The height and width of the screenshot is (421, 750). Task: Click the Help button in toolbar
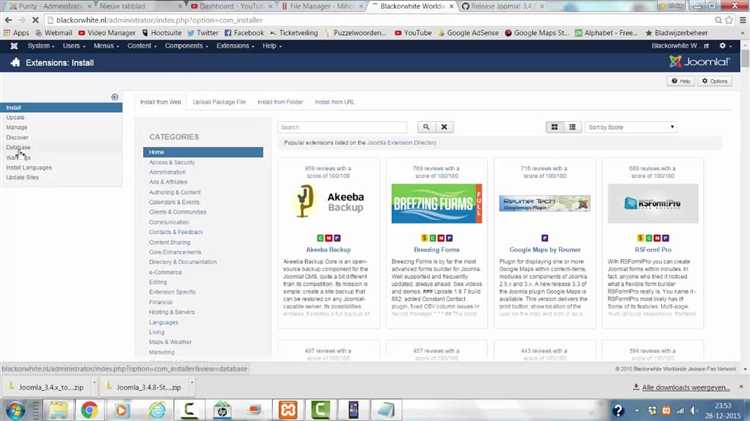(x=681, y=81)
